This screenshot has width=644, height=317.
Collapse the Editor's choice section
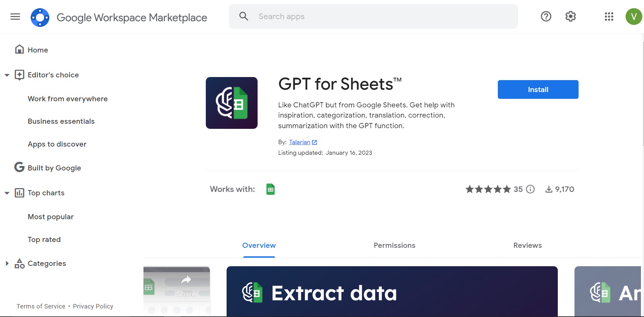(x=7, y=75)
